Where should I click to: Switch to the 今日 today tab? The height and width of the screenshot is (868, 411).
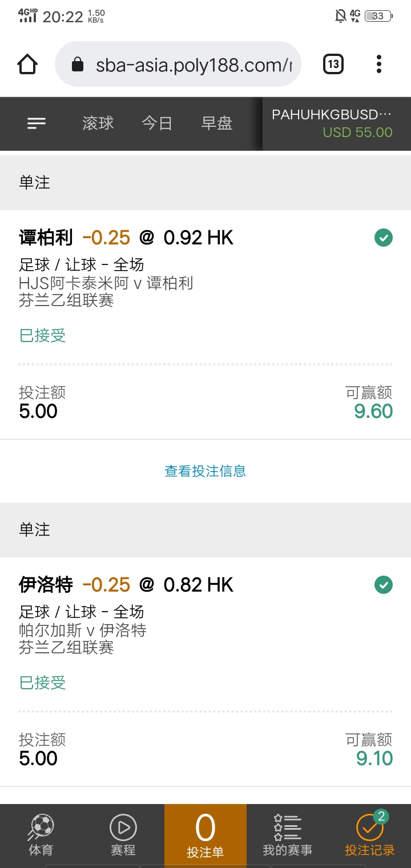(x=157, y=123)
